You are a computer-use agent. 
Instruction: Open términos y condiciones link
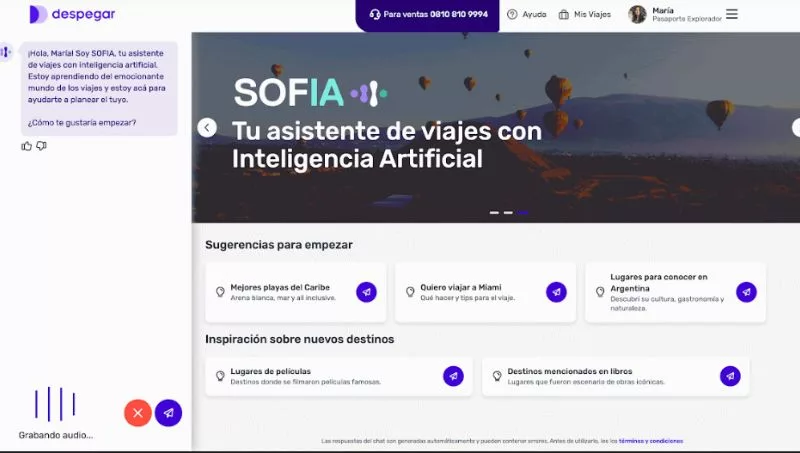pyautogui.click(x=651, y=441)
